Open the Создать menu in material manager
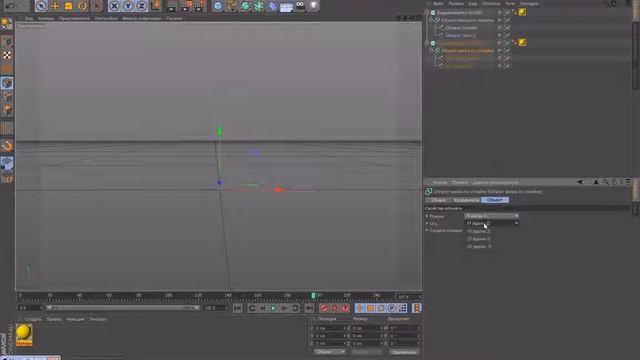Viewport: 640px width, 360px height. click(x=33, y=319)
